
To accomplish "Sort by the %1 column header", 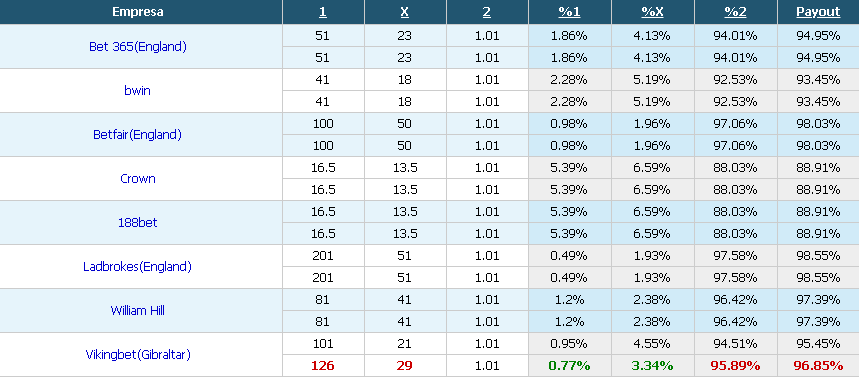I will (x=569, y=12).
